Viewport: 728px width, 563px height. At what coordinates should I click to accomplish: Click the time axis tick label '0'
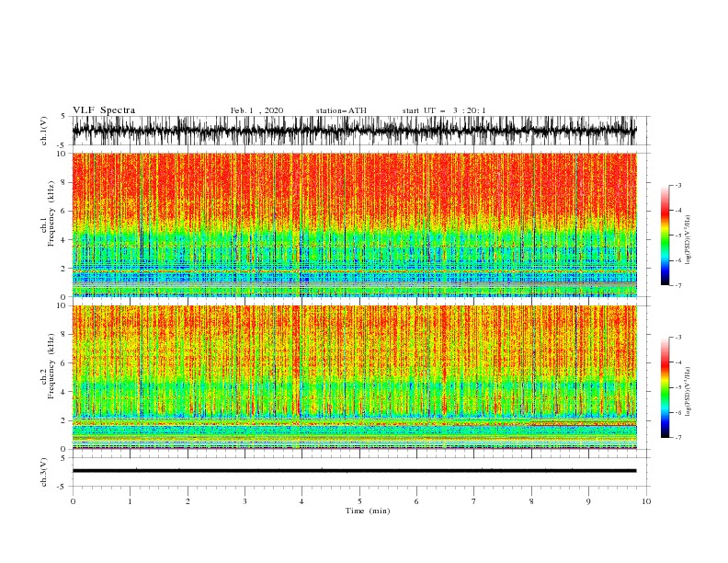[x=73, y=501]
